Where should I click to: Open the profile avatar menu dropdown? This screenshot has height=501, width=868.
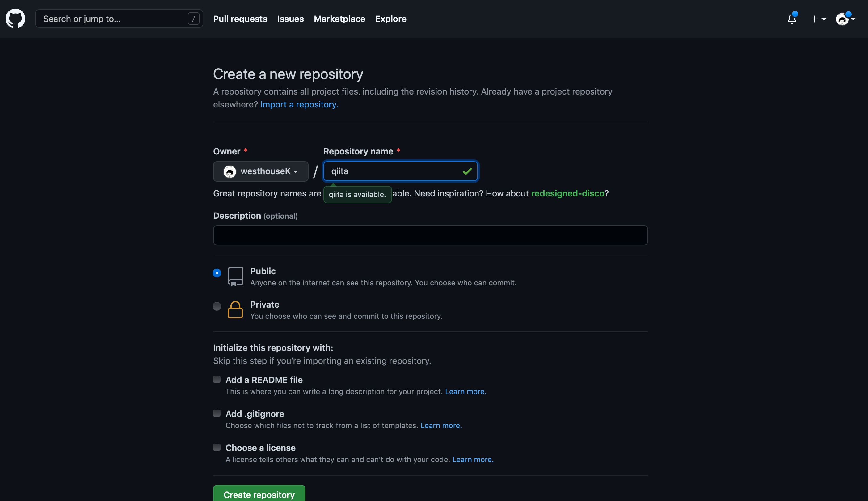(x=846, y=19)
